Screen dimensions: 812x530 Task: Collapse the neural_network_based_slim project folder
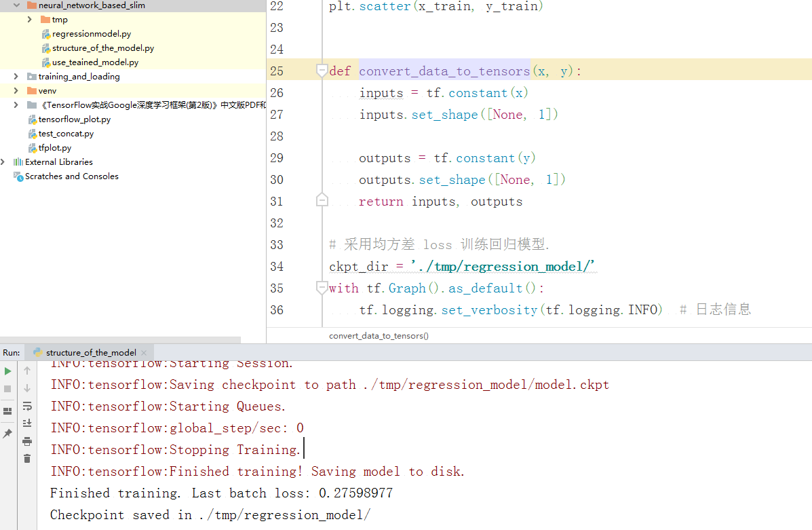tap(18, 5)
